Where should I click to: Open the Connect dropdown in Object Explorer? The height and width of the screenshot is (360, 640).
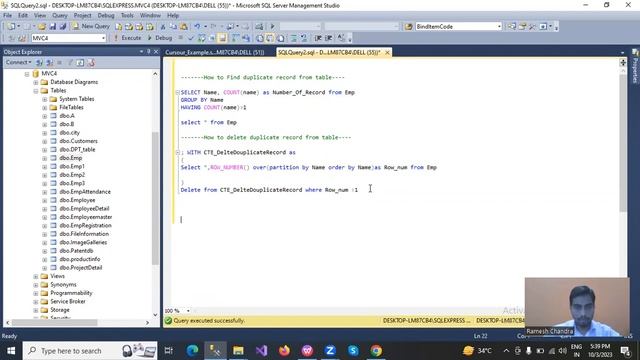point(18,62)
